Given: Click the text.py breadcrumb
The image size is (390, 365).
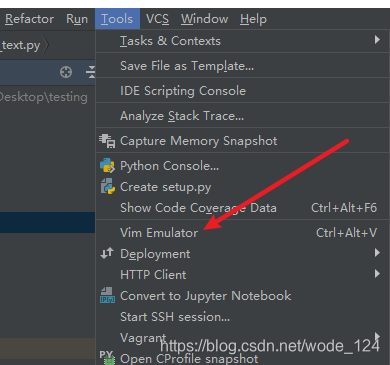Looking at the screenshot, I should [21, 45].
